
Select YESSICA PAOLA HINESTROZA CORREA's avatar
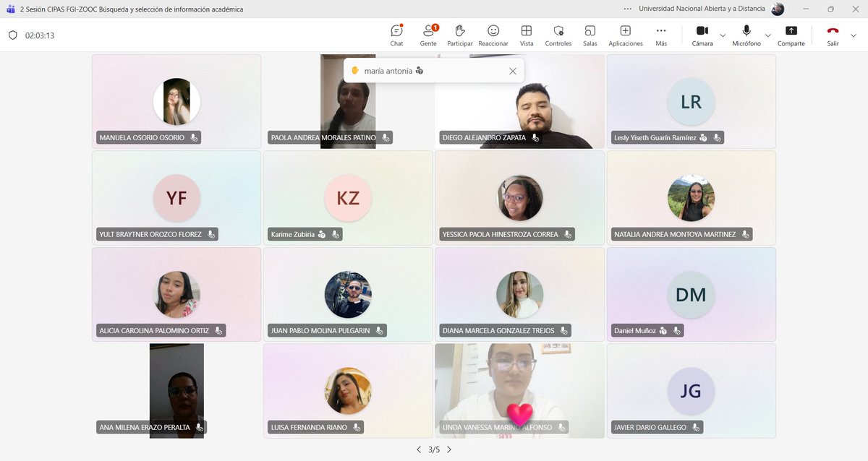[519, 198]
